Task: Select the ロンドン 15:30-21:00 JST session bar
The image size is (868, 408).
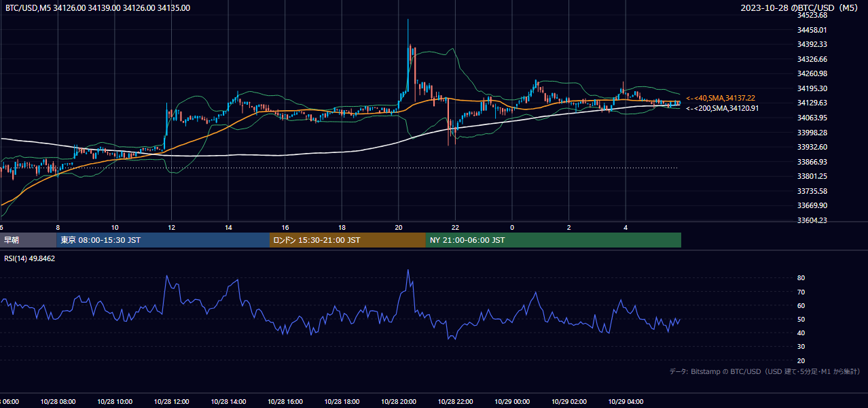Action: [348, 240]
